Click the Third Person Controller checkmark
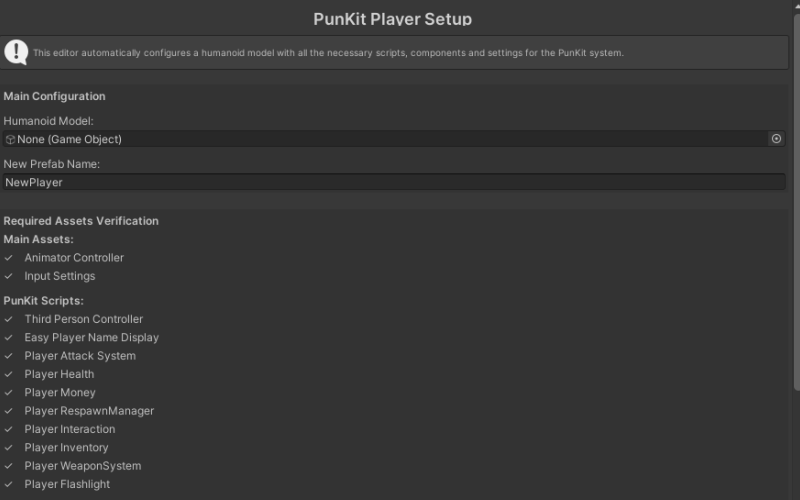The width and height of the screenshot is (800, 500). (x=9, y=319)
